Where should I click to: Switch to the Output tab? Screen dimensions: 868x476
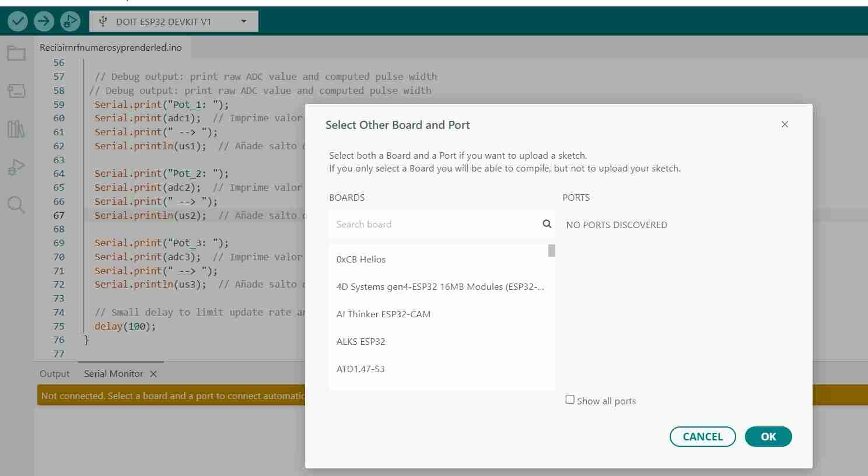tap(54, 373)
